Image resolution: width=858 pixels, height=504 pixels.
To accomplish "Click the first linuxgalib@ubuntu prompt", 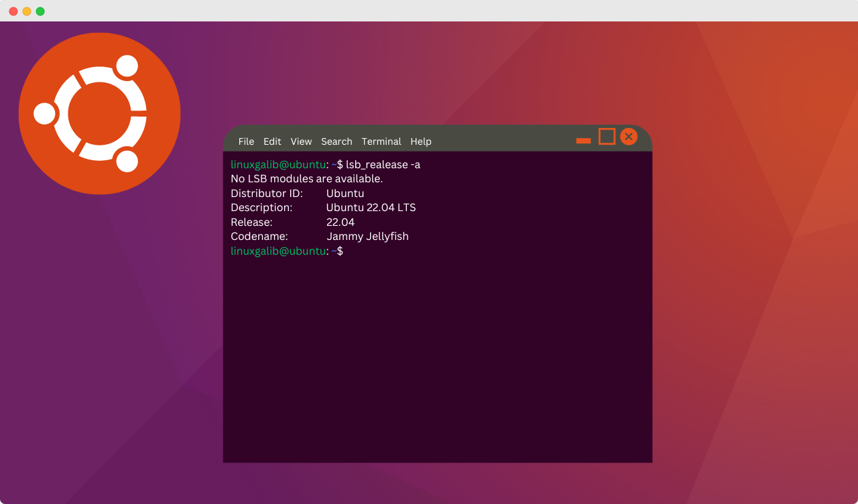I will pos(278,164).
